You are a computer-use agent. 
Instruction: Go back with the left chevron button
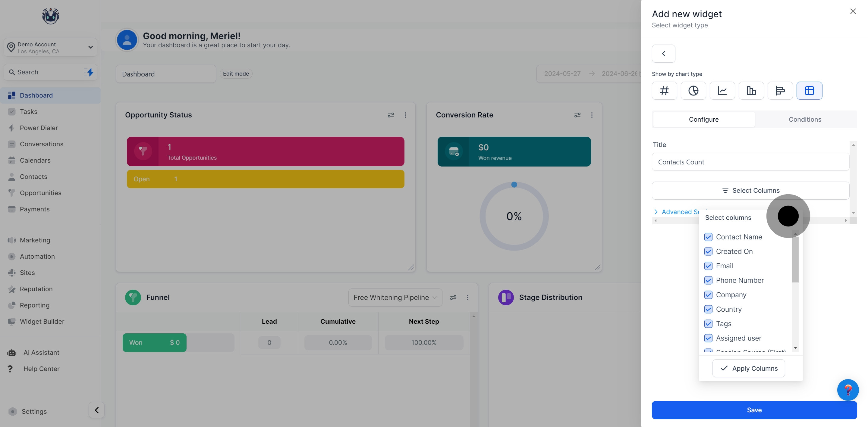(x=663, y=54)
